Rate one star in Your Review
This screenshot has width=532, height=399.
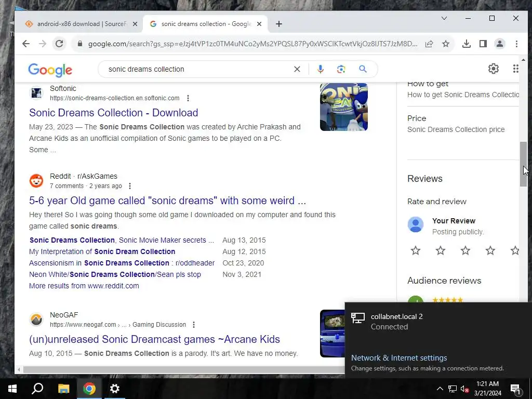pyautogui.click(x=416, y=251)
